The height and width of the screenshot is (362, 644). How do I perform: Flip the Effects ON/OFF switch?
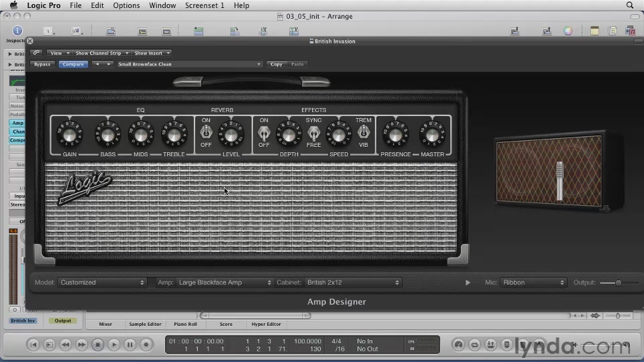pos(264,132)
